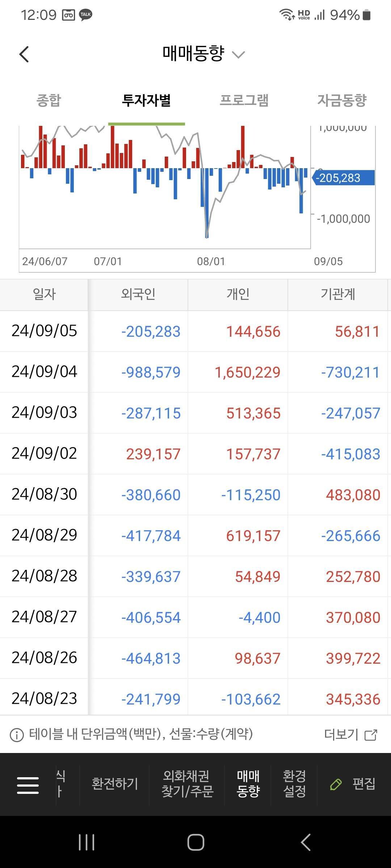The height and width of the screenshot is (868, 391).
Task: Tap the 더보기 link
Action: tap(341, 735)
